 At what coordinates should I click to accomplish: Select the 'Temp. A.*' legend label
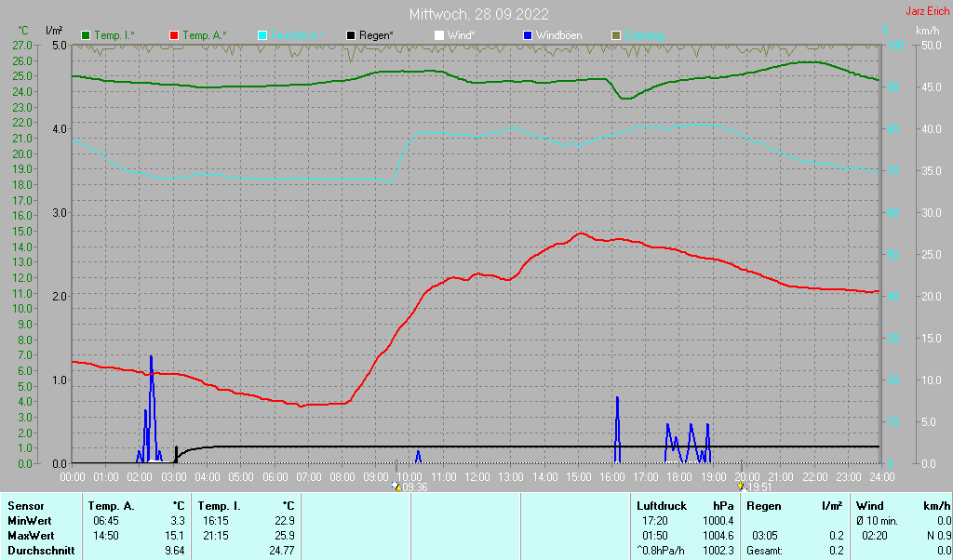(x=205, y=36)
